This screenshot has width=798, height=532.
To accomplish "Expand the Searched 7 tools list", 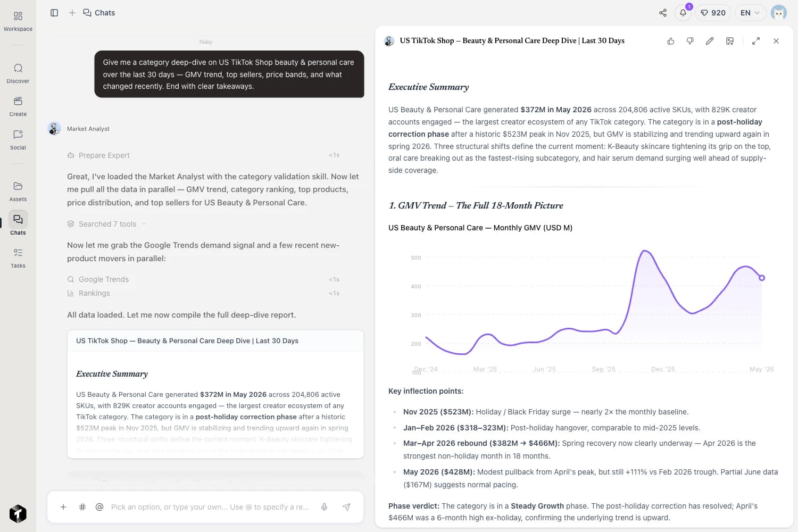I will [x=106, y=224].
